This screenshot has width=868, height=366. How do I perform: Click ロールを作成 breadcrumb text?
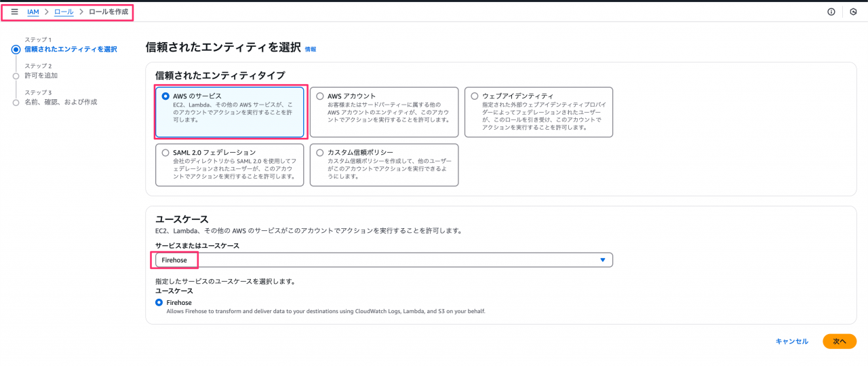click(108, 12)
